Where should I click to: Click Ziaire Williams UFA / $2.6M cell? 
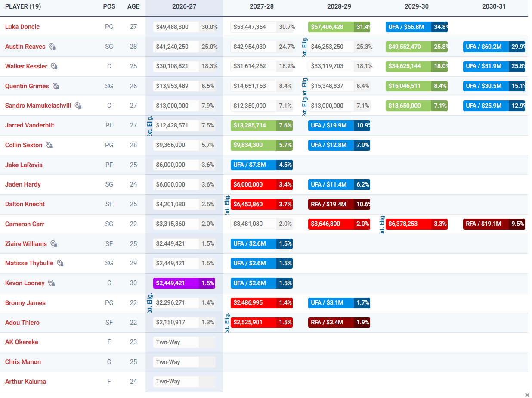point(262,244)
